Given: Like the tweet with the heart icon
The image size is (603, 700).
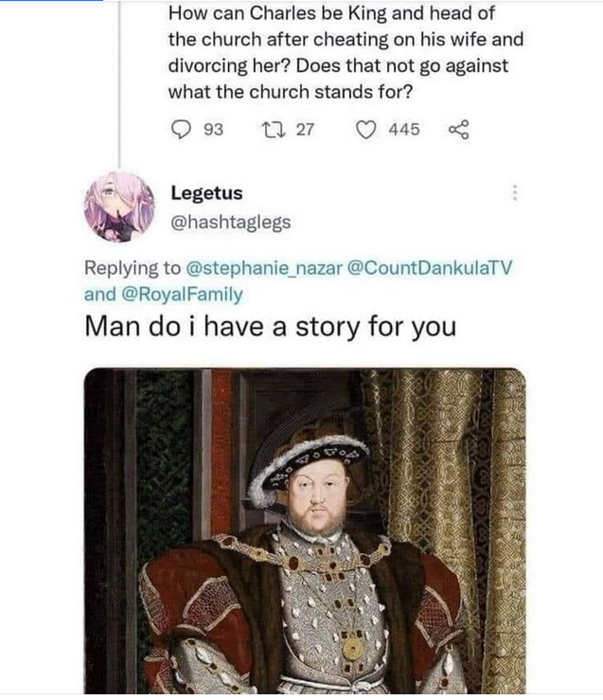Looking at the screenshot, I should (365, 130).
